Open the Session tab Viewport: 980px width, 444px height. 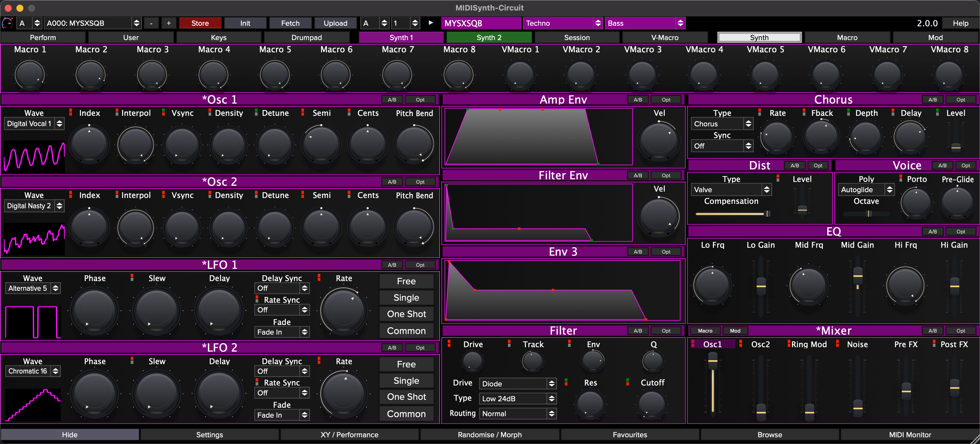coord(576,37)
